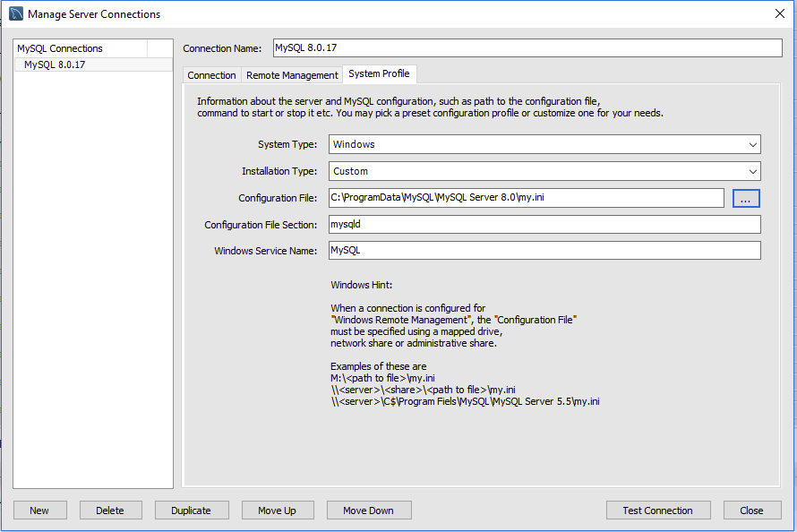
Task: Open the System Type dropdown
Action: tap(544, 144)
